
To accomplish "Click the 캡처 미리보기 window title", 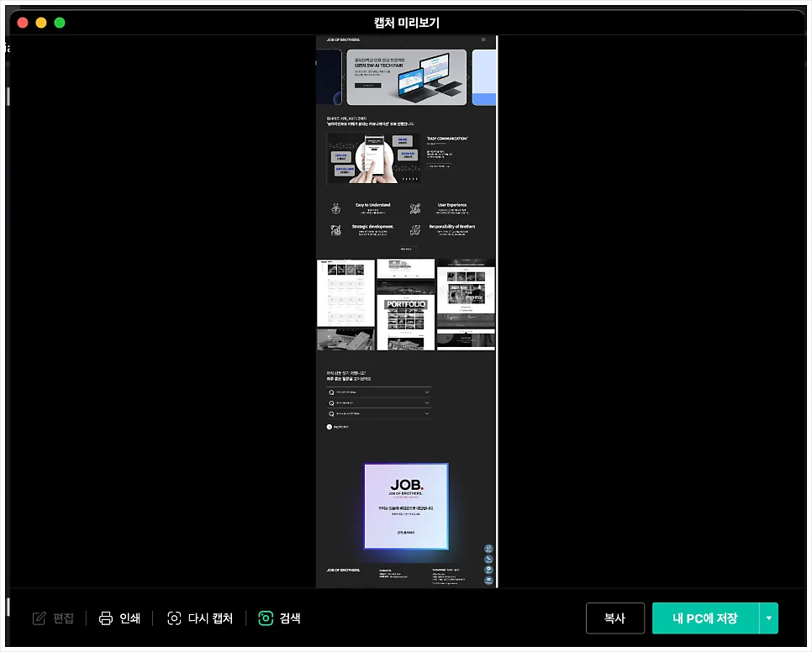I will tap(407, 23).
